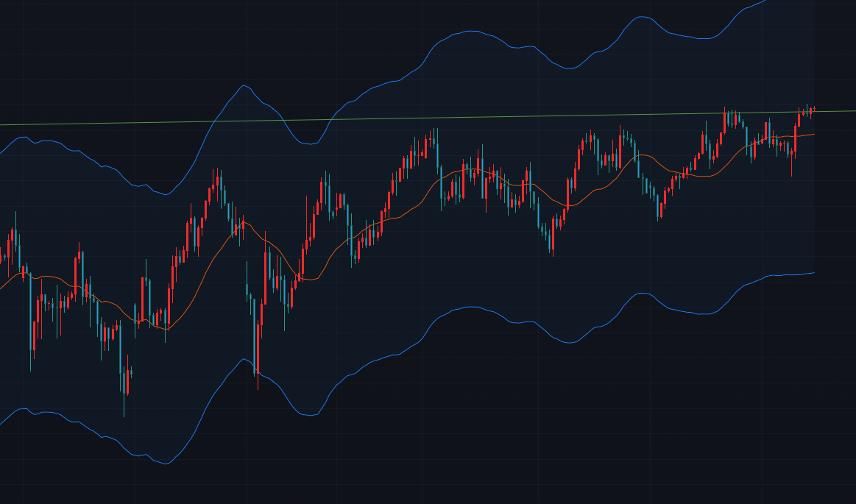The image size is (856, 504).
Task: Click the left start of the orange moving average
Action: click(1, 288)
